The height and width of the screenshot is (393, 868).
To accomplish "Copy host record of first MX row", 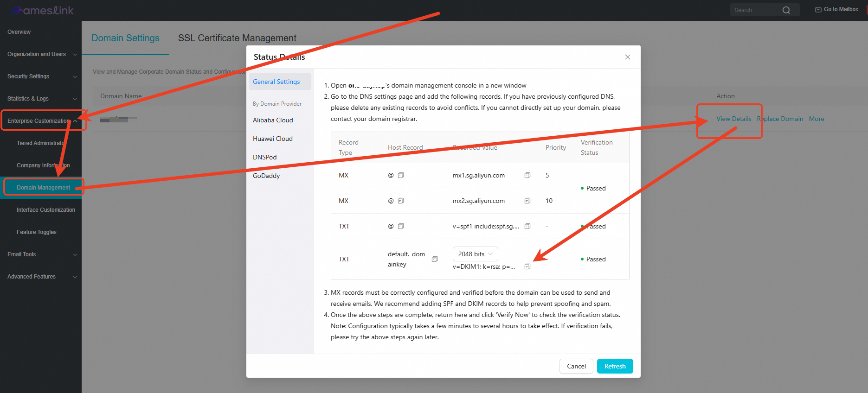I will (x=401, y=175).
